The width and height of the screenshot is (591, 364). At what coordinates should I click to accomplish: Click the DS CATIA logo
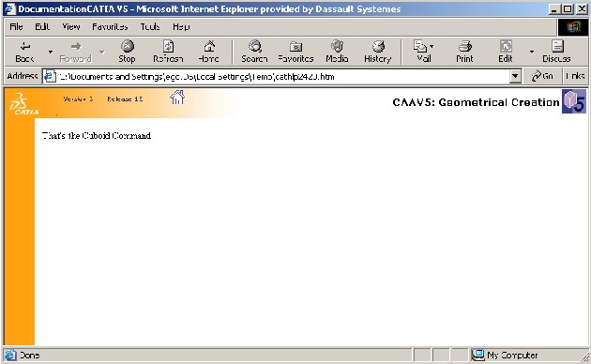[23, 104]
